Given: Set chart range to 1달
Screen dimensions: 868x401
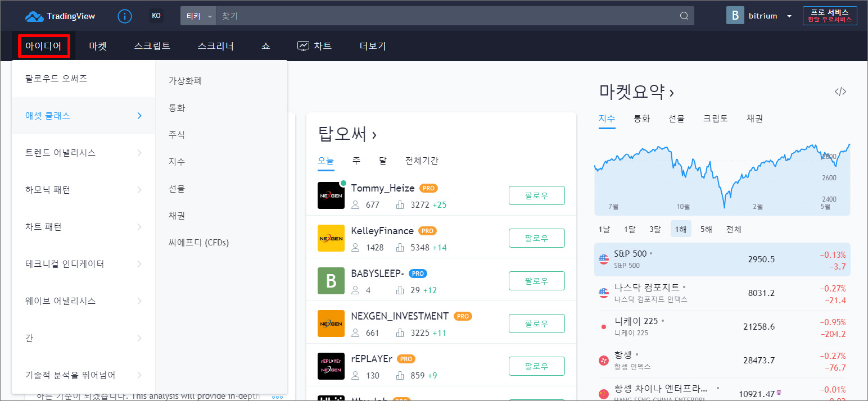Looking at the screenshot, I should pyautogui.click(x=630, y=229).
